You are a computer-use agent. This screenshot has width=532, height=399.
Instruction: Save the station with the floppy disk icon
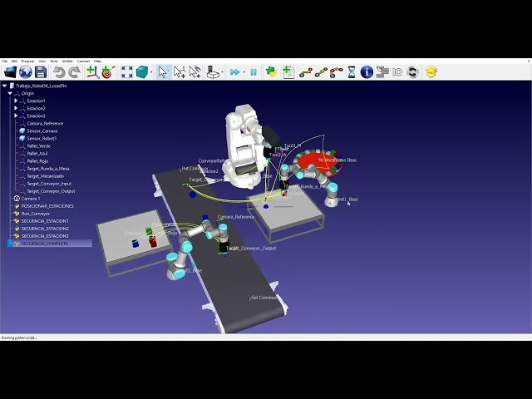pos(41,72)
